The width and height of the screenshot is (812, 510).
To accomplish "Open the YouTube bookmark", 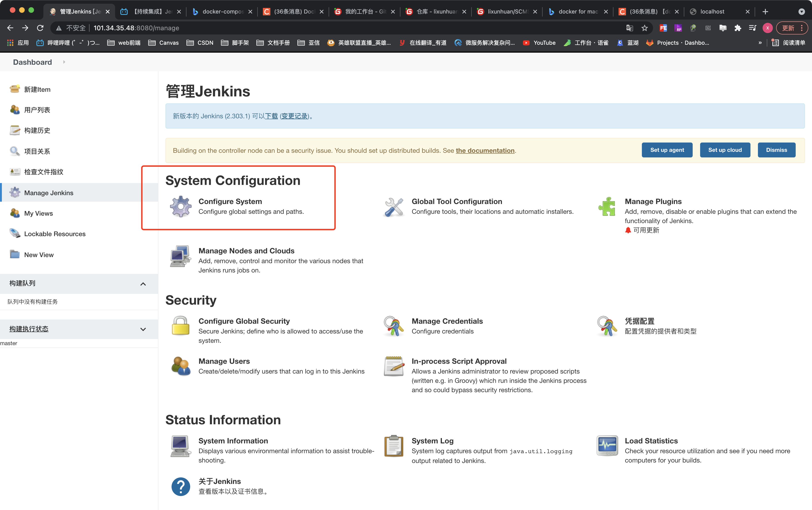I will (539, 43).
